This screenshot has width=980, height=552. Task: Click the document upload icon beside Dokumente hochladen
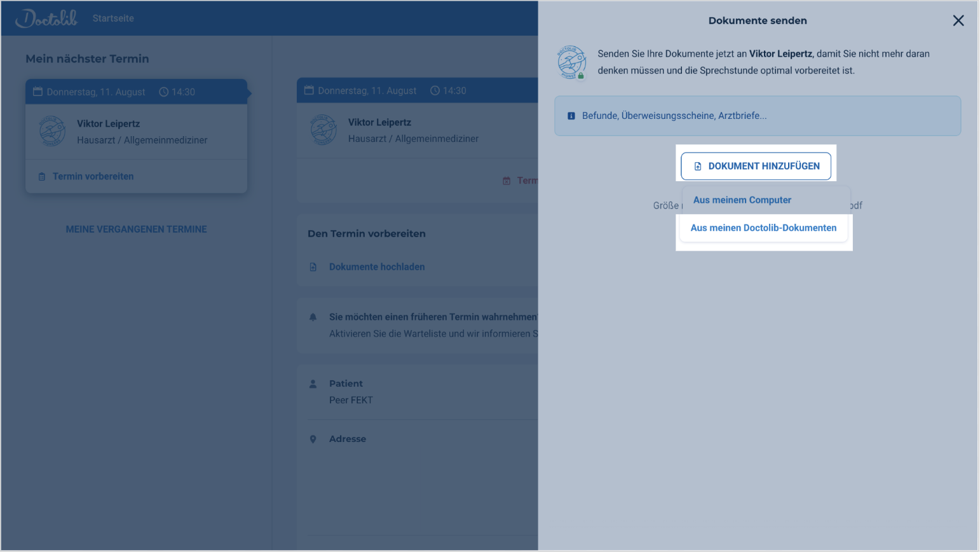pos(313,267)
